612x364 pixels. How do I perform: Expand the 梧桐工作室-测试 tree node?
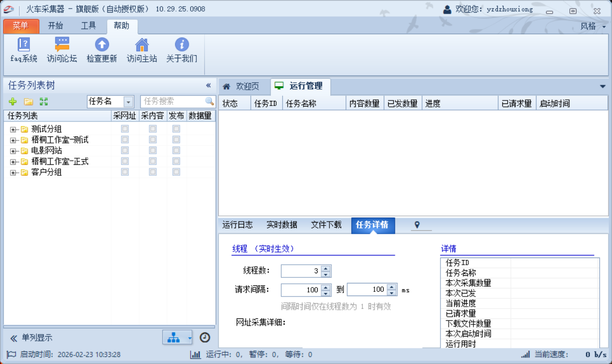13,140
